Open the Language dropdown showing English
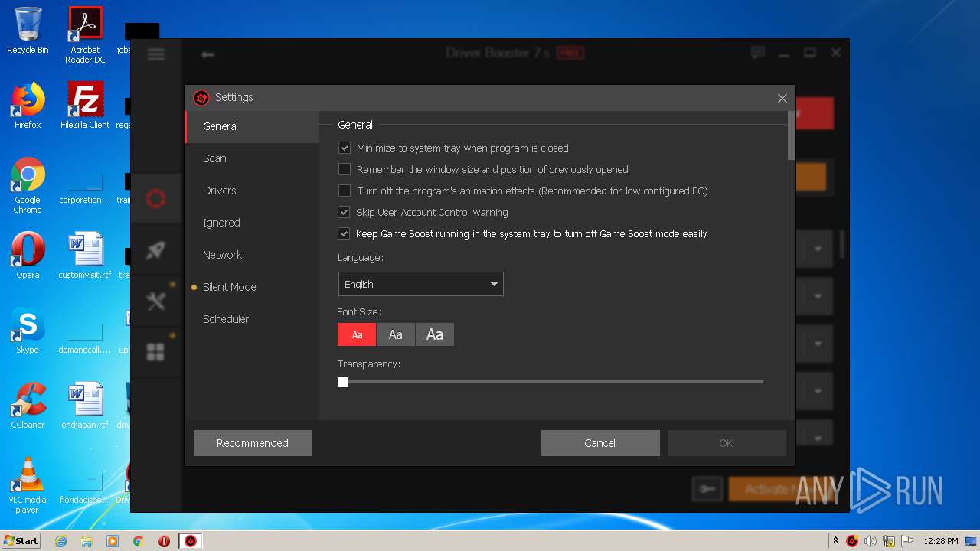The height and width of the screenshot is (551, 980). pyautogui.click(x=421, y=284)
